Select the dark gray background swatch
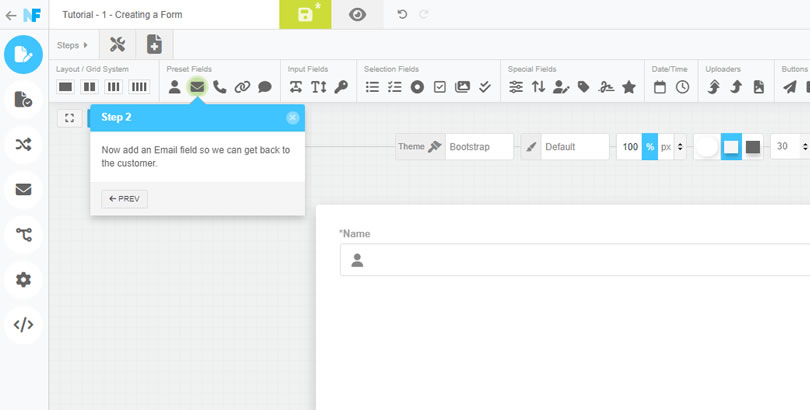The height and width of the screenshot is (410, 810). [753, 147]
